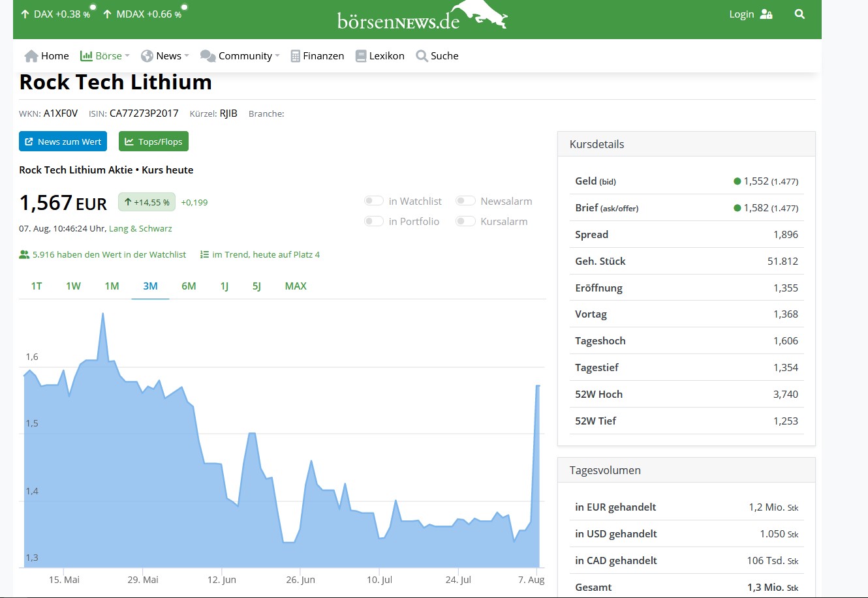Click the watchlist users icon
The image size is (868, 598).
[x=24, y=254]
